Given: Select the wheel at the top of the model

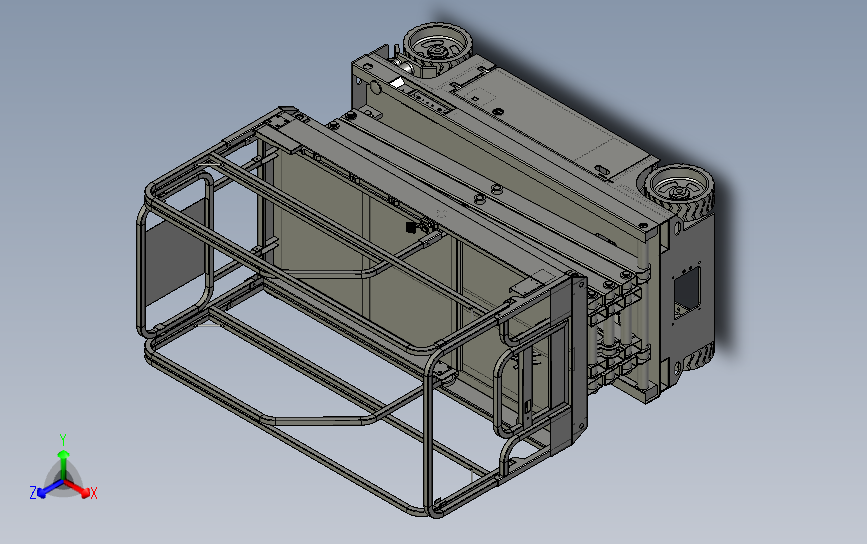Looking at the screenshot, I should coord(437,46).
